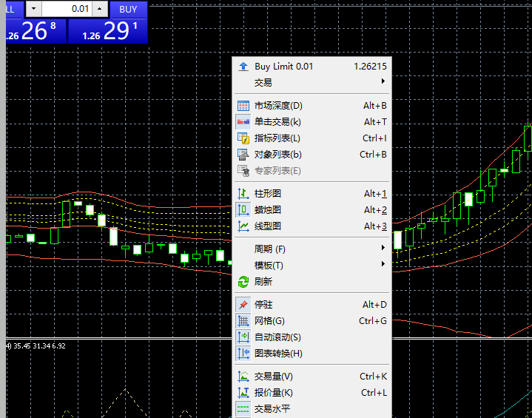The width and height of the screenshot is (532, 418).
Task: Click the Buy Limit 0.01 arrow icon
Action: (243, 67)
